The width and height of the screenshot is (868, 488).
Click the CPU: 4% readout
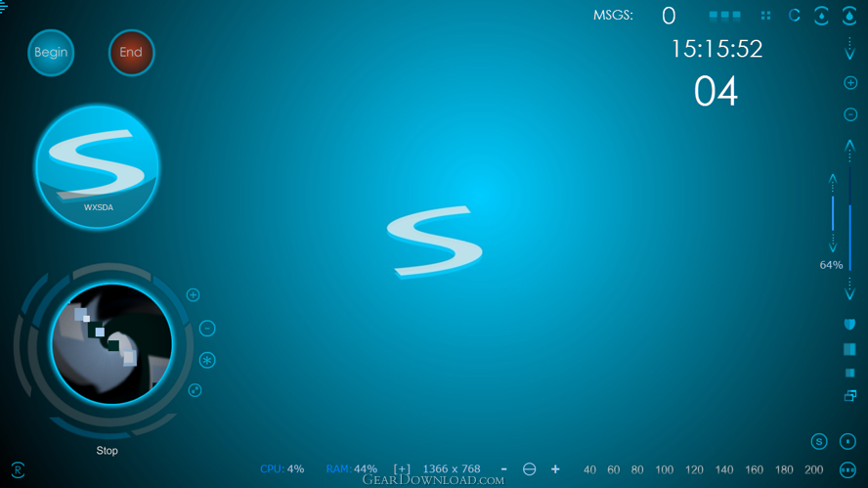pos(282,469)
